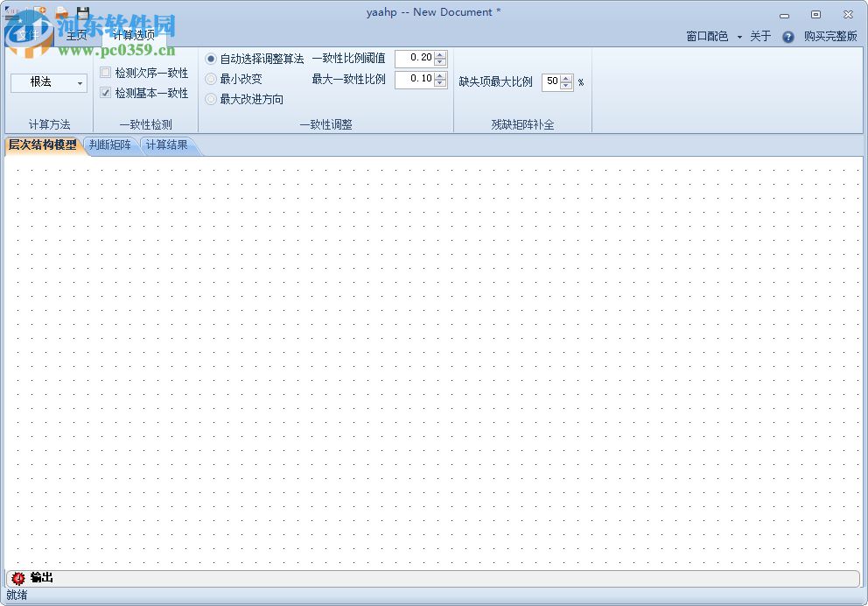Enable the 检测次序一致性 checkbox
The image size is (868, 606).
point(105,74)
